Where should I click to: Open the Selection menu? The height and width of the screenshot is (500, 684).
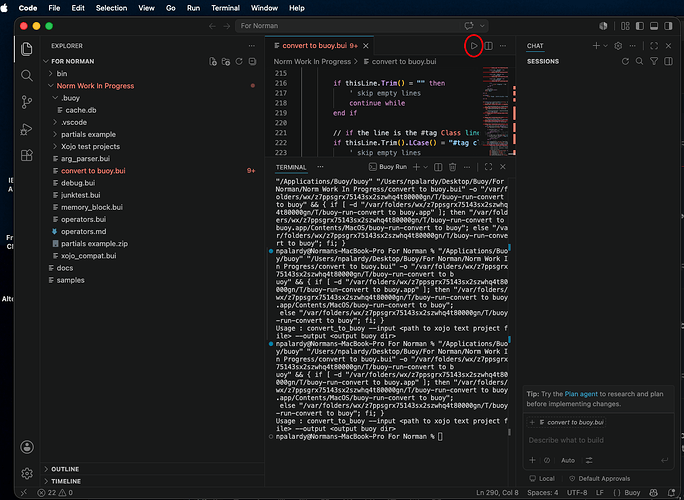point(111,8)
